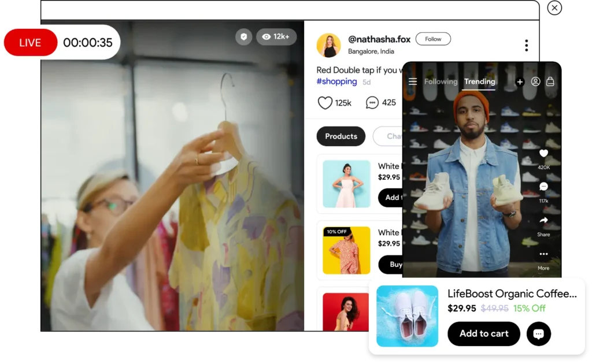Click the #shopping hashtag link
Image resolution: width=592 pixels, height=364 pixels.
pos(337,81)
